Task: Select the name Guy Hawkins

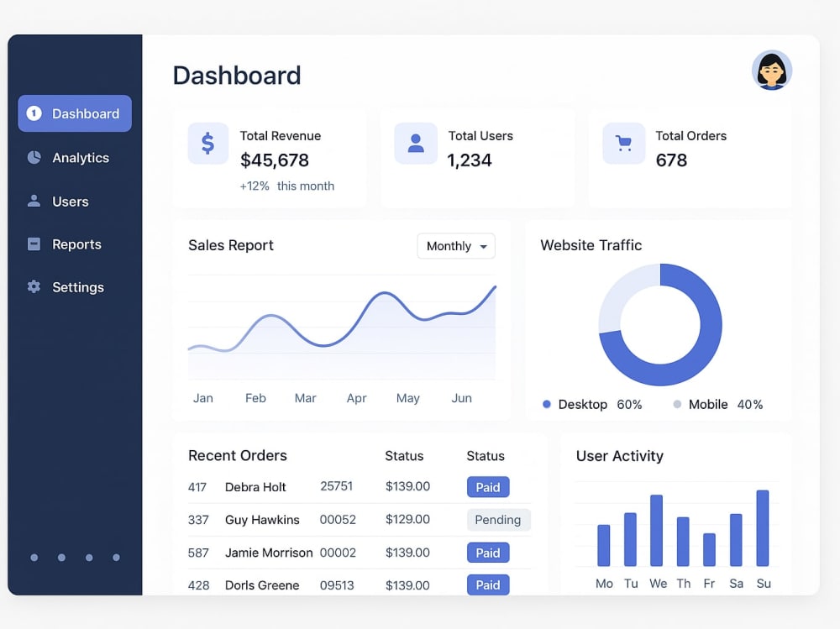Action: (x=262, y=520)
